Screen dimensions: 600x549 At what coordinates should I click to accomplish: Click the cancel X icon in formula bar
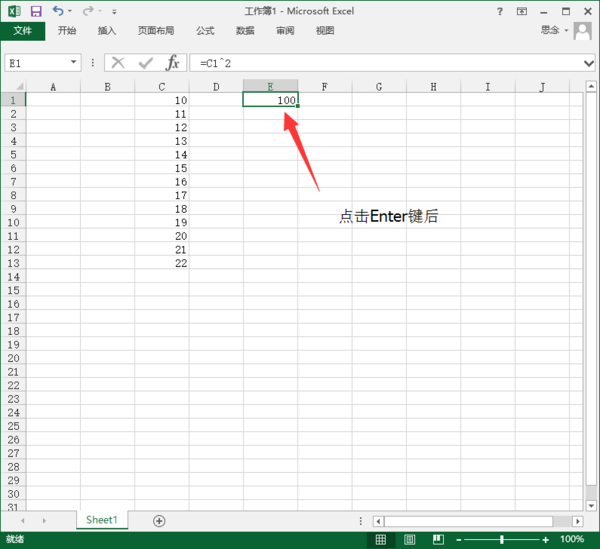tap(118, 63)
